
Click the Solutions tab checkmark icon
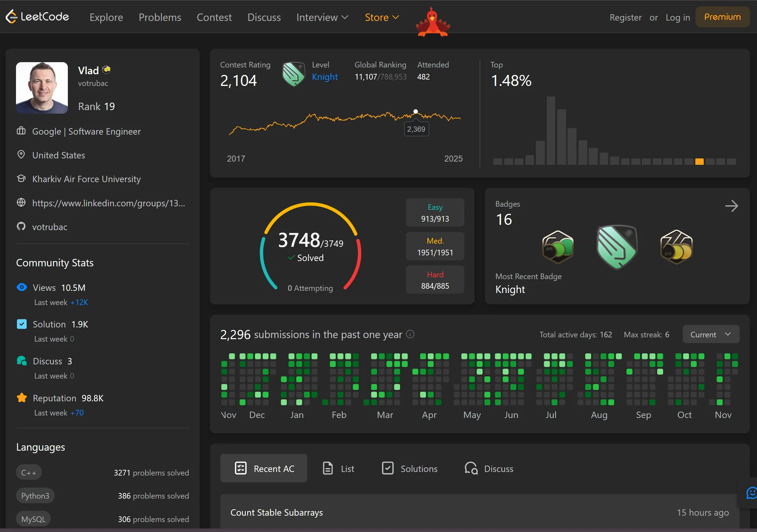pos(388,468)
